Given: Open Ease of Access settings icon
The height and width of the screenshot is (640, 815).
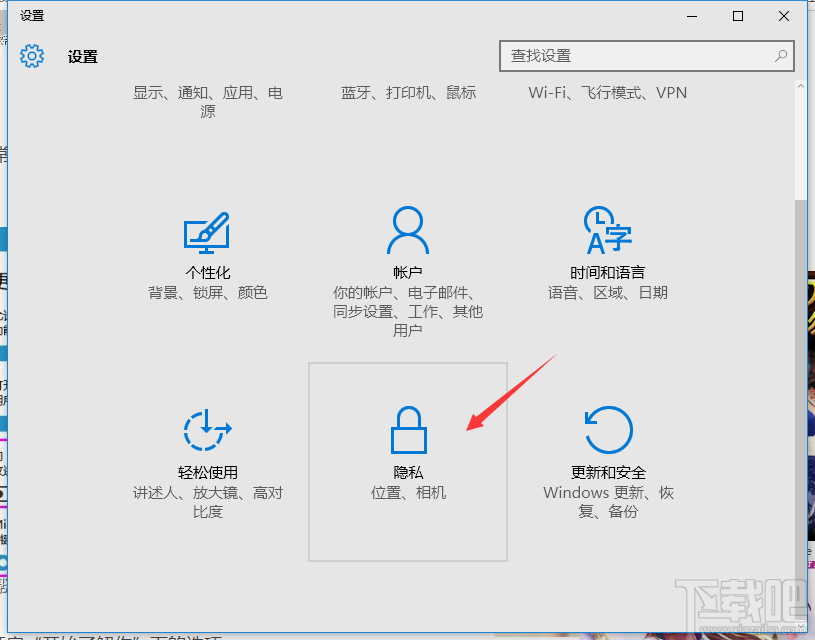Looking at the screenshot, I should pyautogui.click(x=207, y=430).
